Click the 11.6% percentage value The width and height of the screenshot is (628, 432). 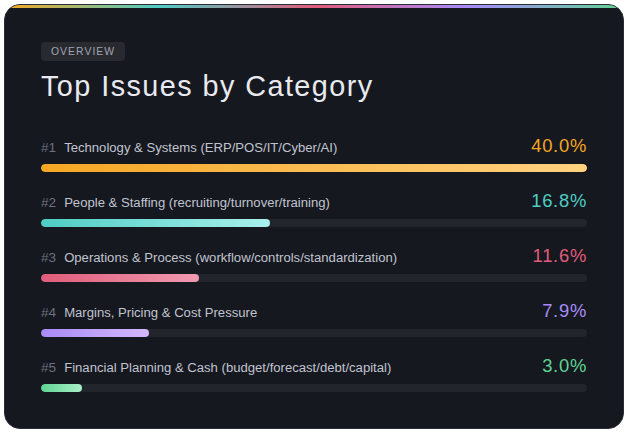tap(559, 256)
